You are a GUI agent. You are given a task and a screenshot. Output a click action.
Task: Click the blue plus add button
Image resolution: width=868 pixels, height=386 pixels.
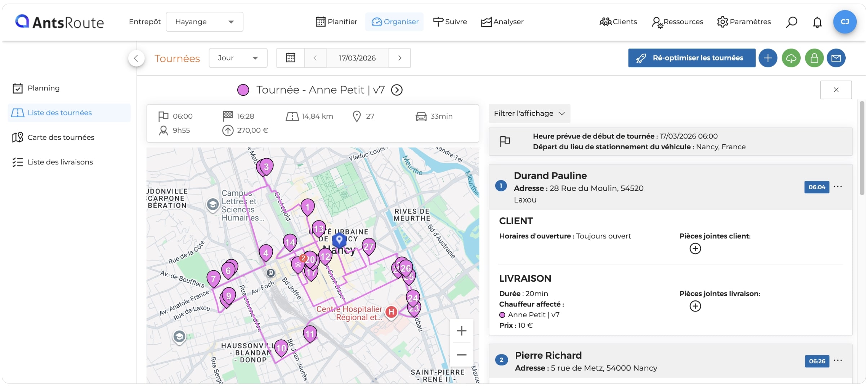pyautogui.click(x=768, y=58)
